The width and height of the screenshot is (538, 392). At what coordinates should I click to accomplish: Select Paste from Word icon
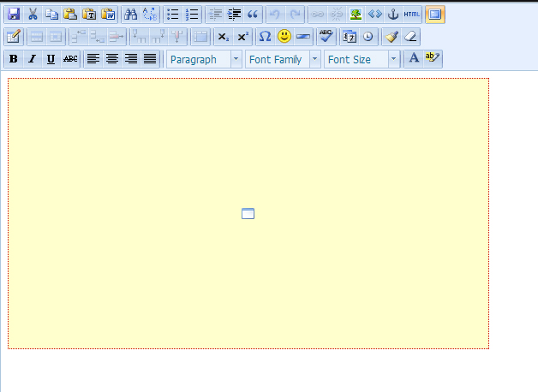click(x=108, y=15)
